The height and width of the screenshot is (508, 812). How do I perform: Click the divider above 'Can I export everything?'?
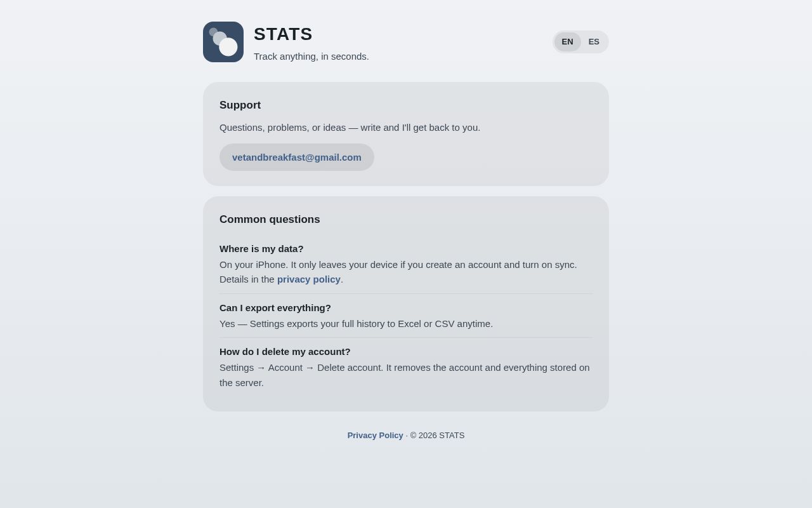pos(406,293)
